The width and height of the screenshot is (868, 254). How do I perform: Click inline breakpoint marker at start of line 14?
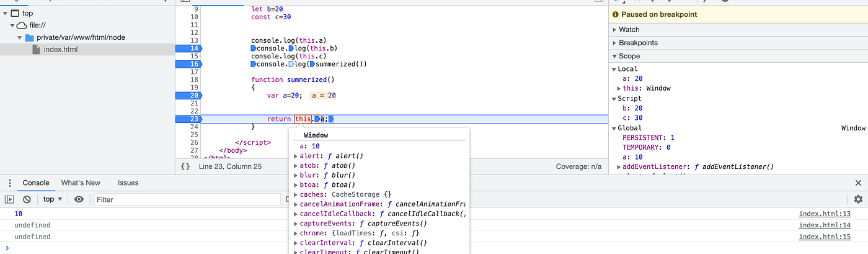(254, 48)
